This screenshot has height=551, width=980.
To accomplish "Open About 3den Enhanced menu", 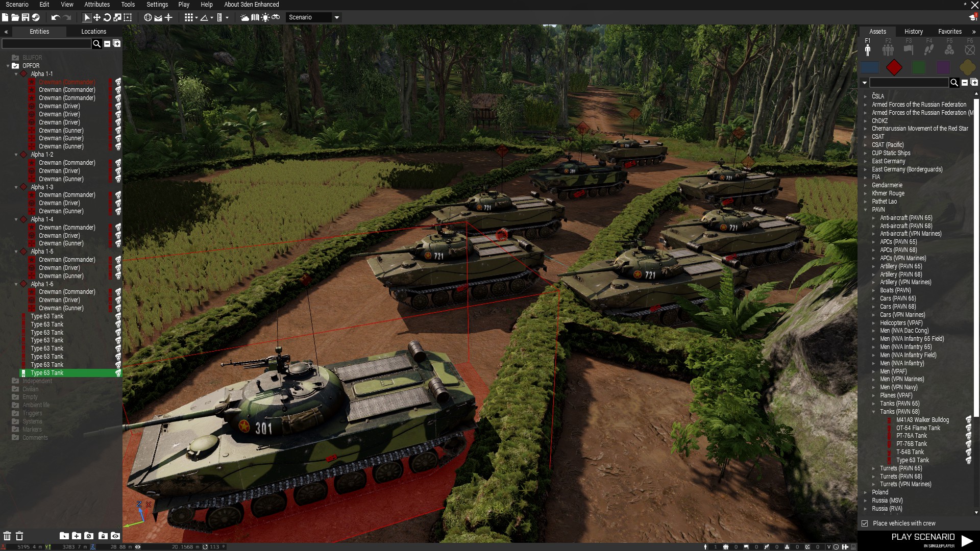I will [x=252, y=5].
